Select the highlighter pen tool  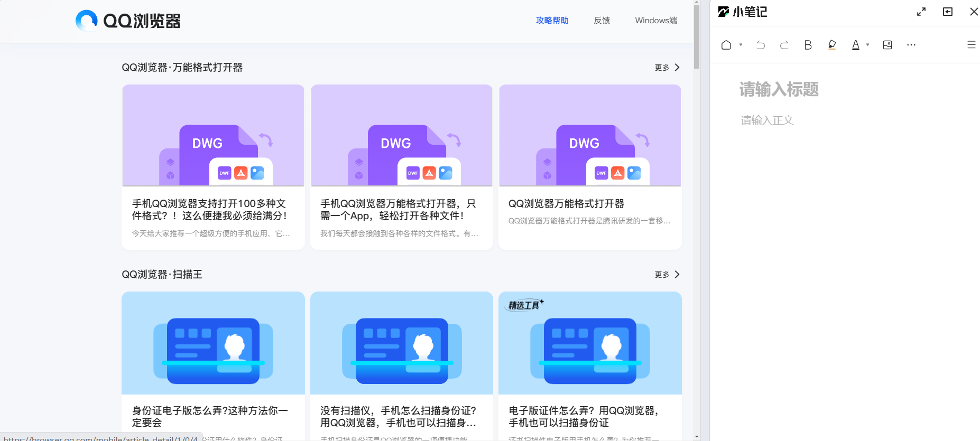coord(832,45)
